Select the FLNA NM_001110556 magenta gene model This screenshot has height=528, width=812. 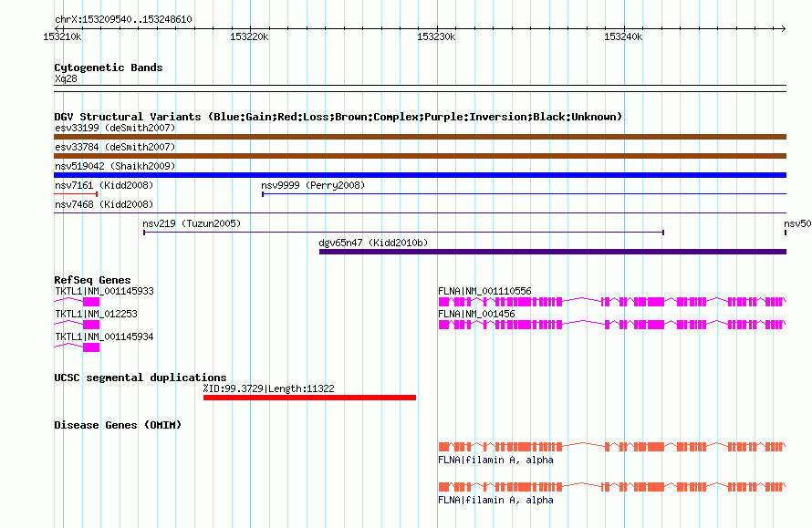point(612,302)
